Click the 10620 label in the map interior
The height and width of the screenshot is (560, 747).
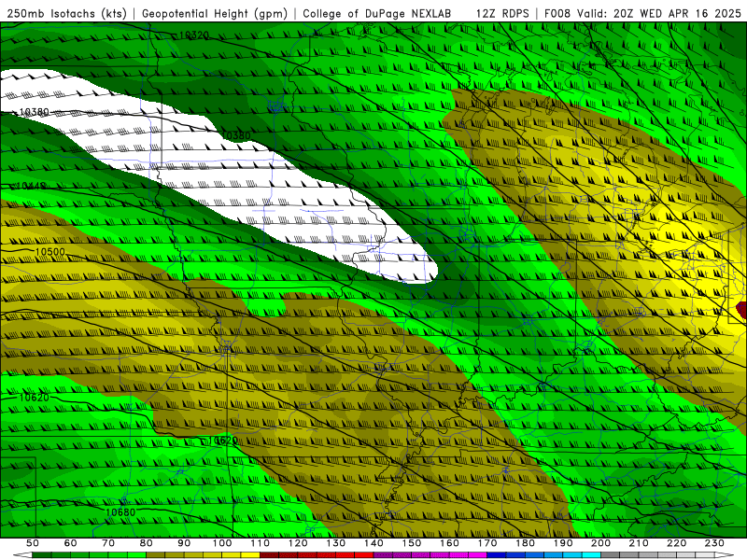pyautogui.click(x=223, y=441)
